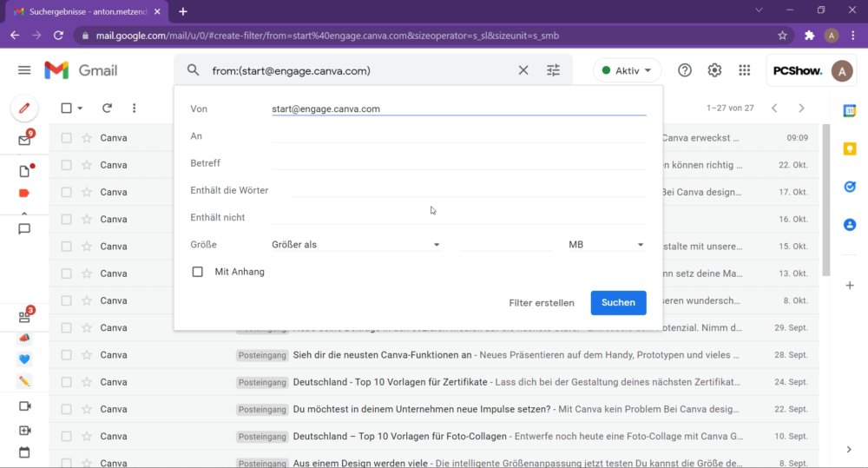Open the Help question mark icon
Screen dimensions: 868x468
click(685, 70)
